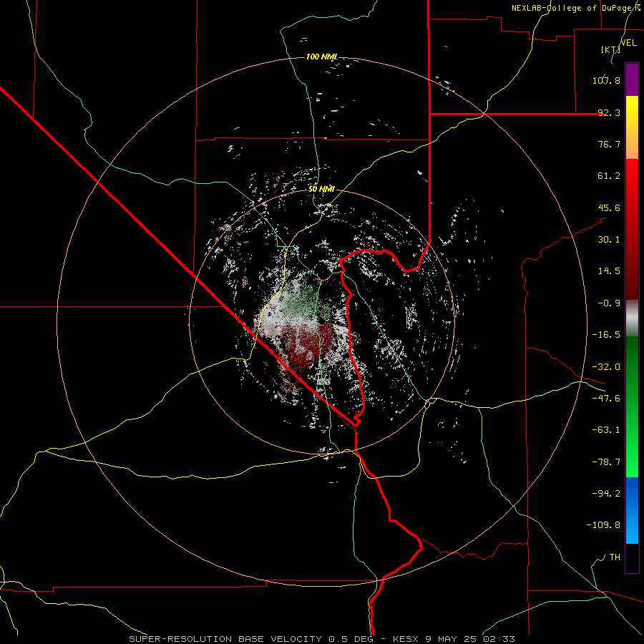Click the -78.7 legend value
644x644 pixels.
point(606,462)
